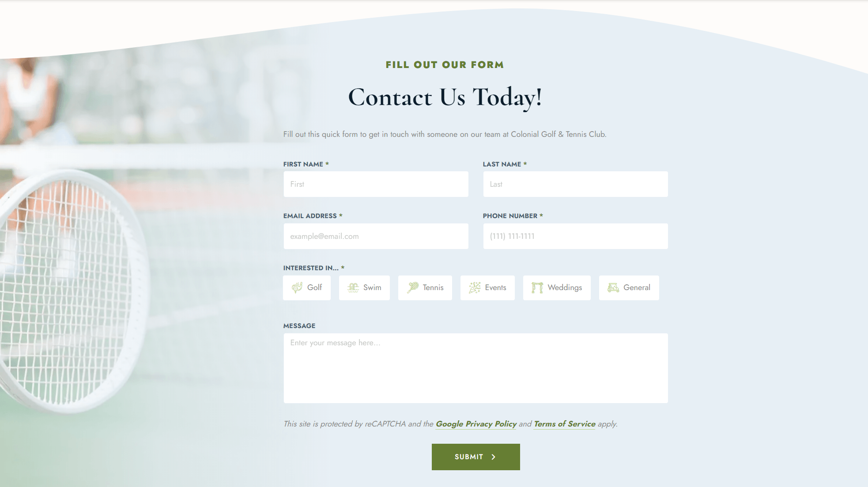Open the Terms of Service link
This screenshot has width=868, height=487.
[x=564, y=424]
